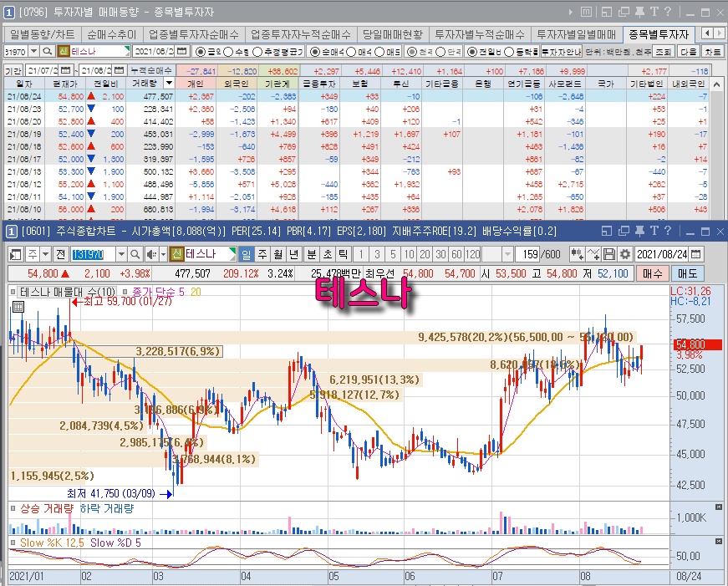Viewport: 728px width, 586px height.
Task: Click 차트 button in investor window
Action: (713, 52)
